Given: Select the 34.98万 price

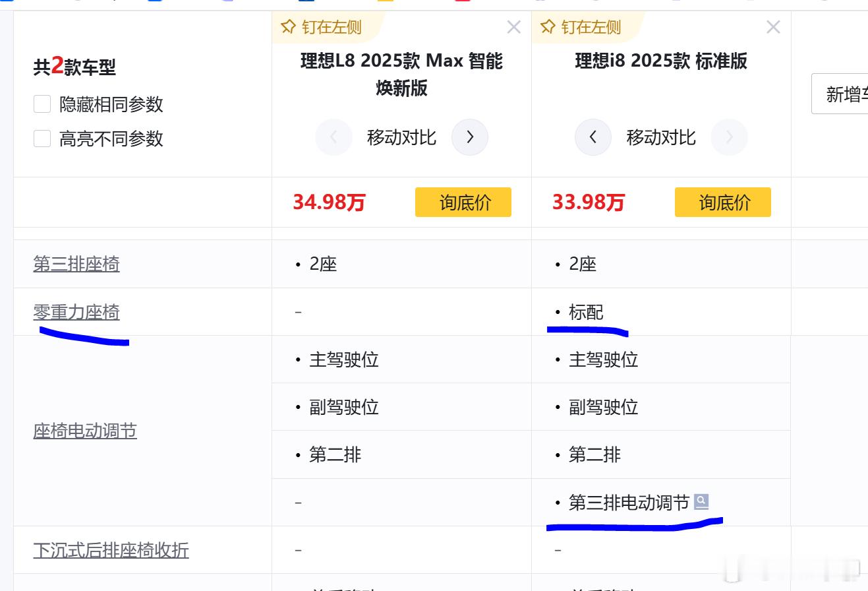Looking at the screenshot, I should (329, 202).
